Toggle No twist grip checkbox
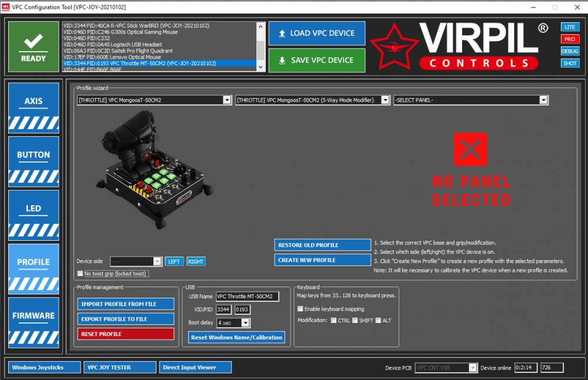This screenshot has height=380, width=588. pos(80,274)
